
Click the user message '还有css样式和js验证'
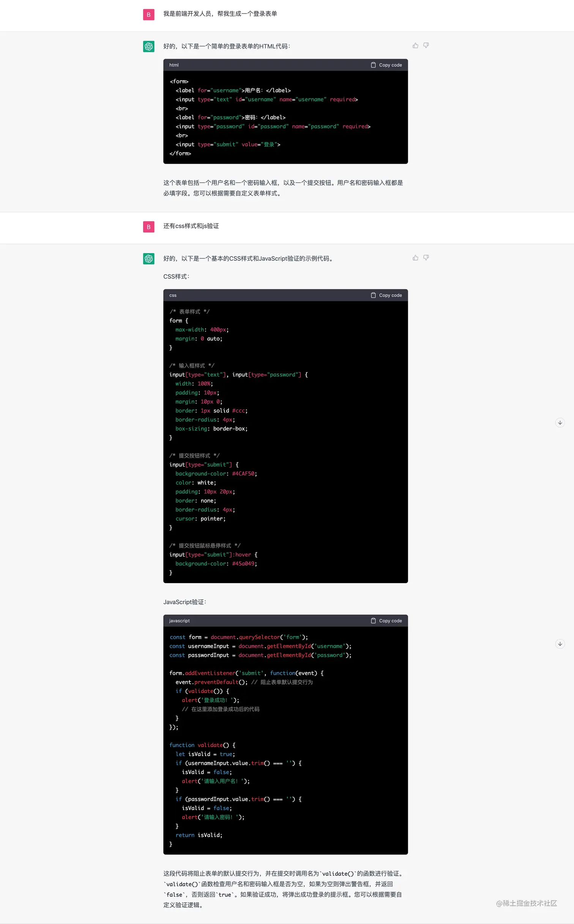191,226
